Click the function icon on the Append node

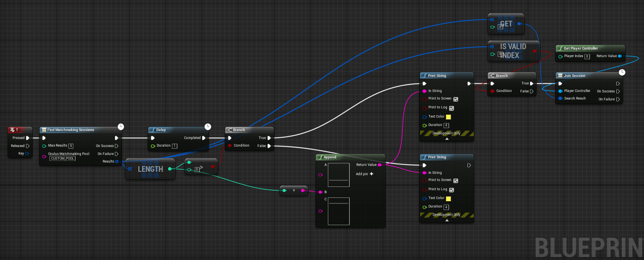point(321,157)
